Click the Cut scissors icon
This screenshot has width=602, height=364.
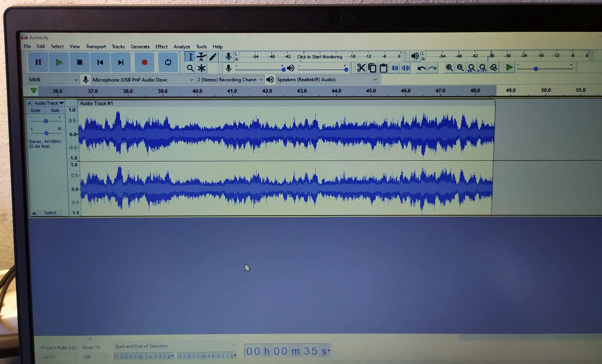coord(361,68)
